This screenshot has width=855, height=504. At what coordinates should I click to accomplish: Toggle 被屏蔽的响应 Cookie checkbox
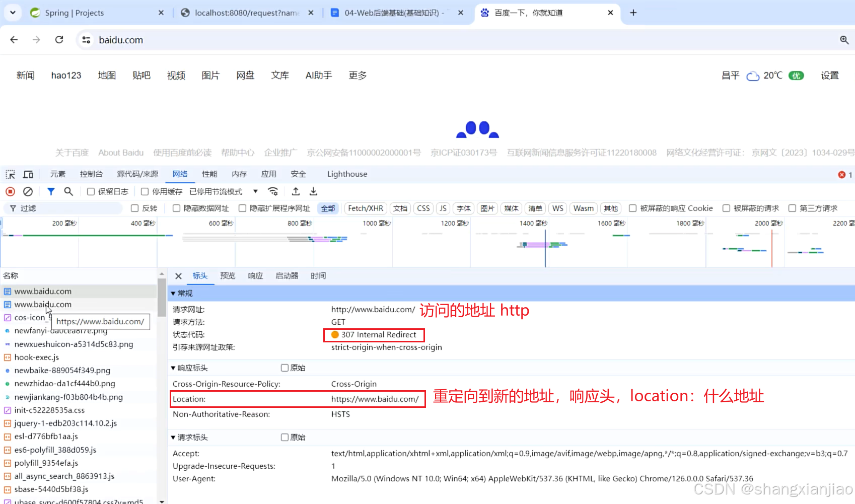tap(632, 208)
